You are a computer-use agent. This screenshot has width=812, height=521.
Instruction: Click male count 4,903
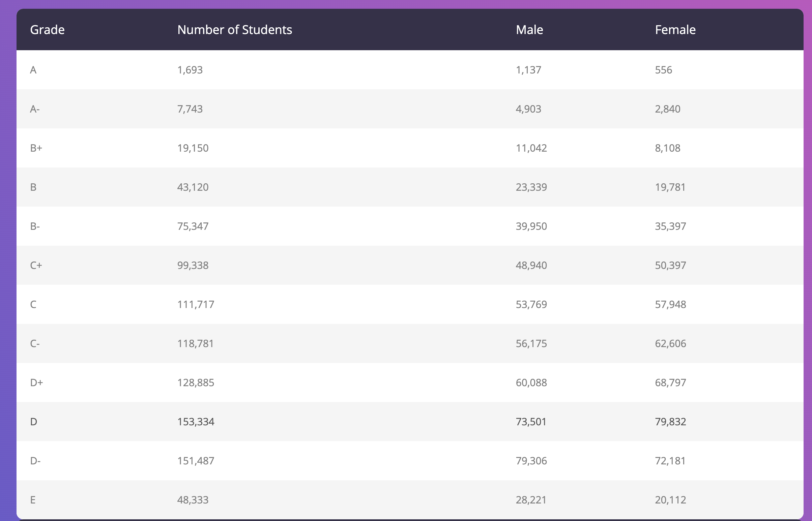tap(528, 109)
